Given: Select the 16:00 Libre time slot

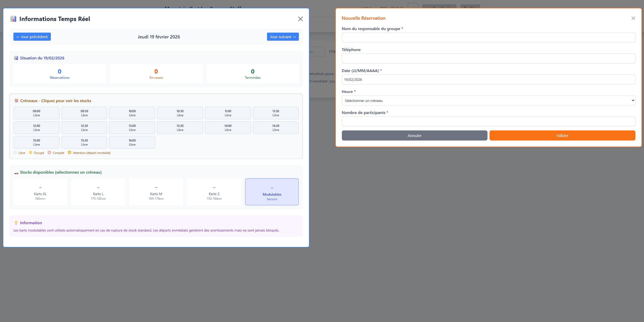Looking at the screenshot, I should pos(132,142).
